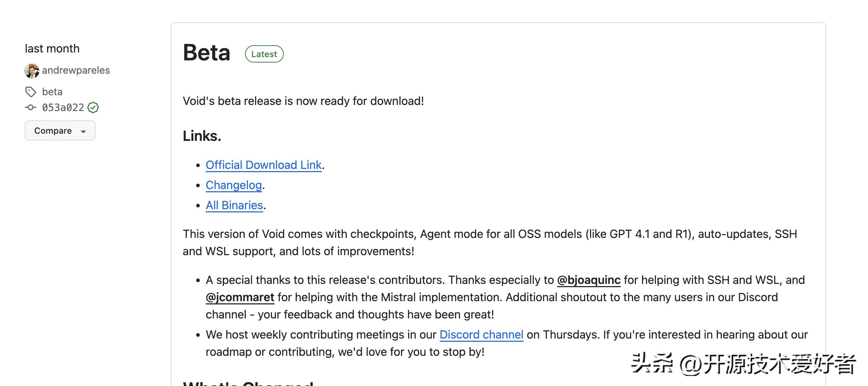The image size is (868, 386).
Task: Click andrewpareles avatar image
Action: click(32, 71)
